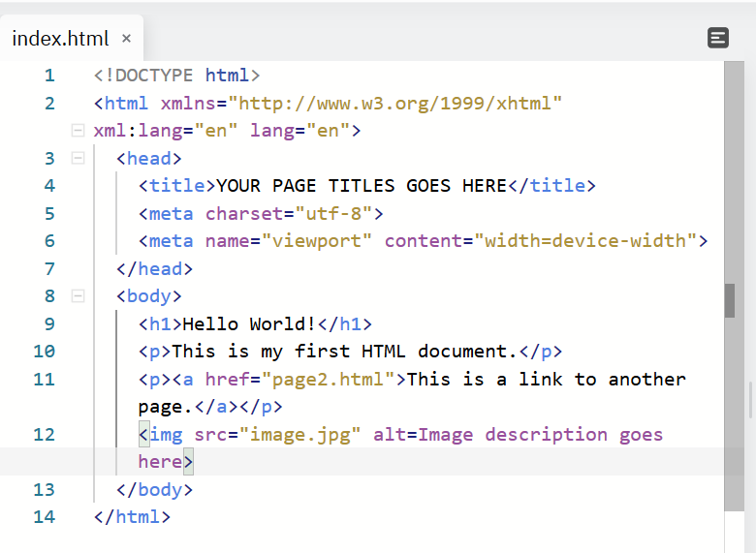
Task: Place cursor in "YOUR PAGE TITLES GOES HERE" text
Action: pos(362,186)
